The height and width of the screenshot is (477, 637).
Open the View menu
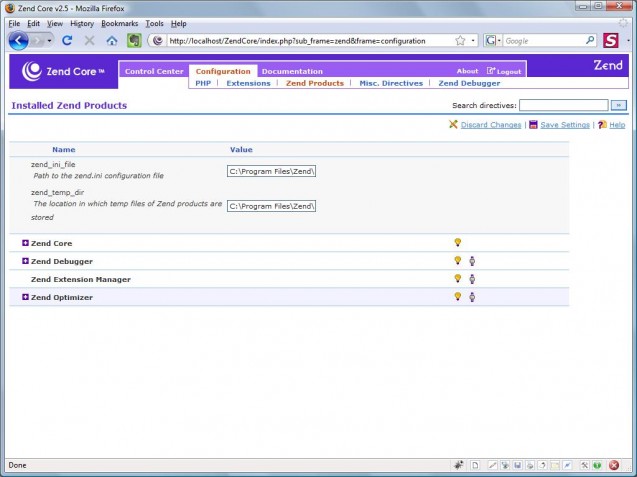click(x=54, y=24)
